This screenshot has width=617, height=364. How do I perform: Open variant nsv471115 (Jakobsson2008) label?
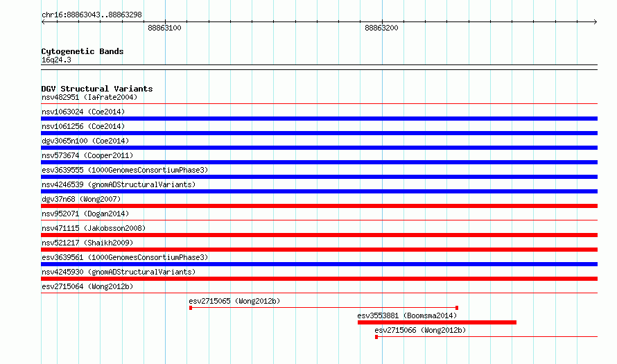click(x=94, y=228)
